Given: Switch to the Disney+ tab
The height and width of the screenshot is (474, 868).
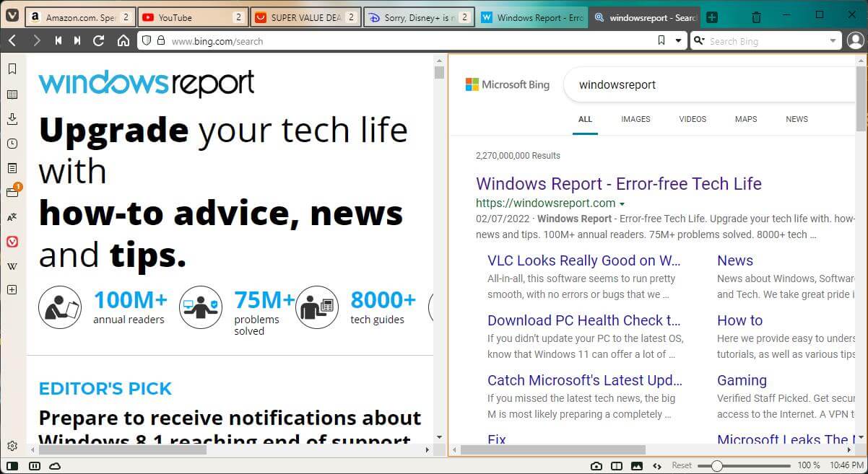Looking at the screenshot, I should click(419, 17).
